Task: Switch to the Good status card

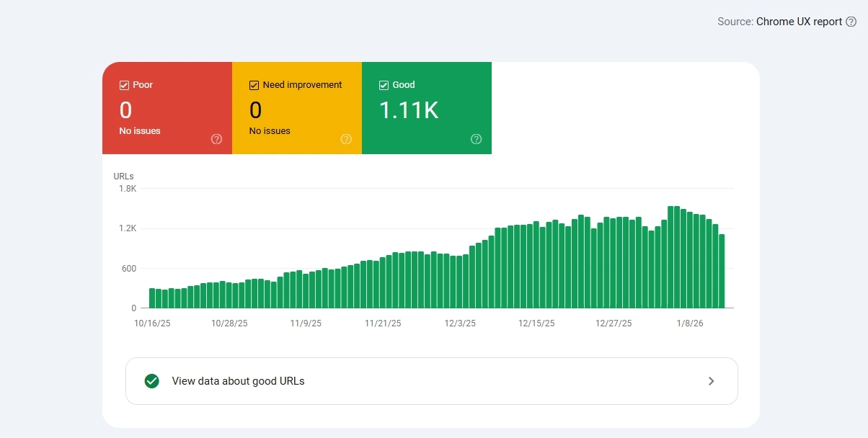Action: click(426, 108)
